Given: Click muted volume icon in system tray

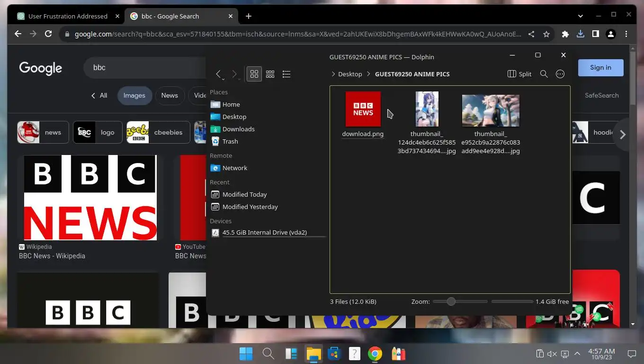Looking at the screenshot, I should point(552,354).
